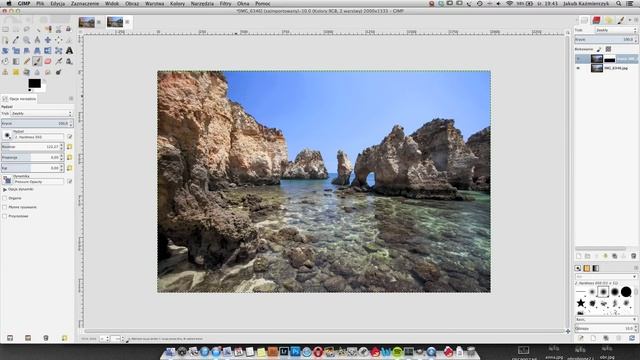Refresh brushes using bottom right button
Screen dimensions: 640x360
[x=632, y=338]
